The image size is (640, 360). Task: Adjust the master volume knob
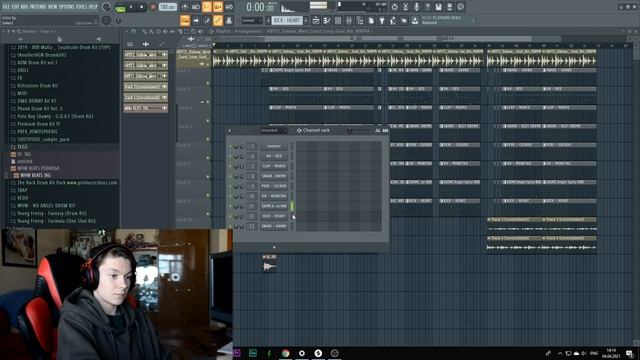point(107,7)
